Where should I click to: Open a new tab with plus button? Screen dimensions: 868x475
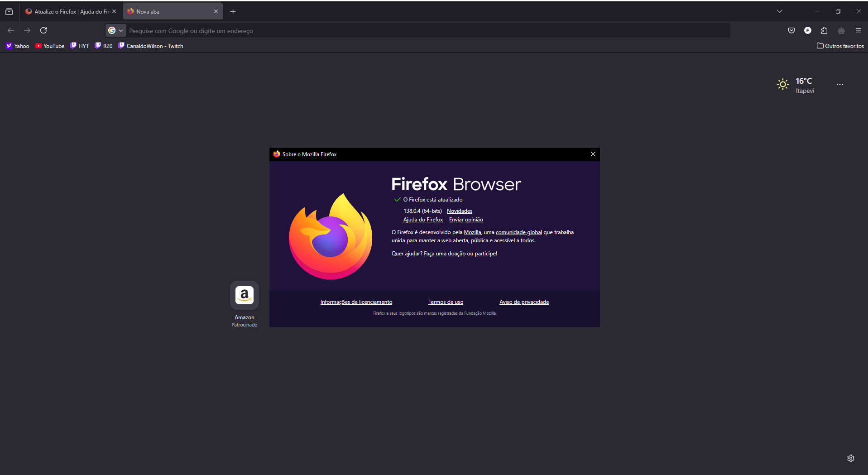[233, 12]
